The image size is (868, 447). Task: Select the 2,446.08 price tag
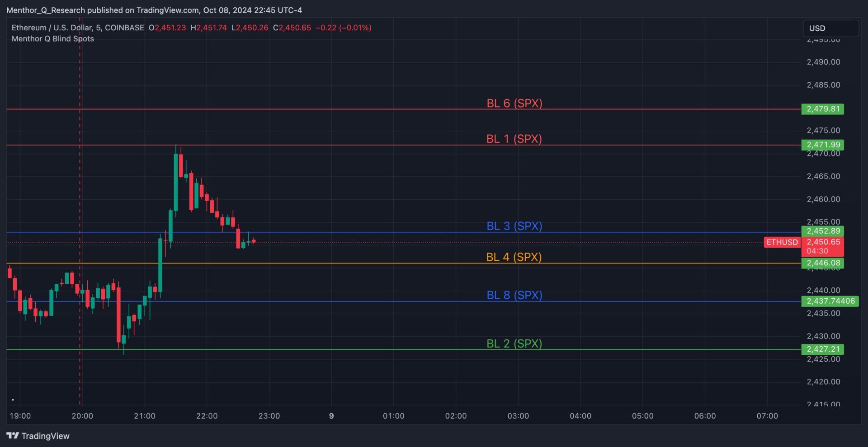click(x=823, y=263)
